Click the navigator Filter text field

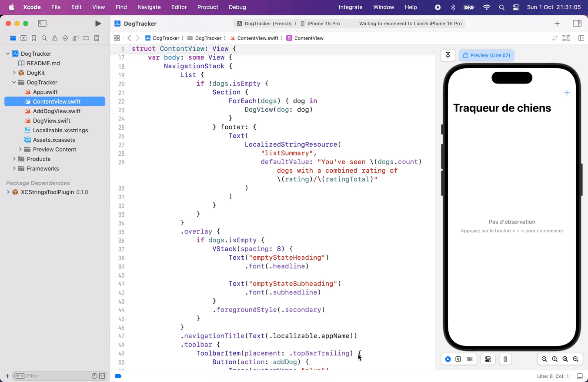(x=57, y=376)
